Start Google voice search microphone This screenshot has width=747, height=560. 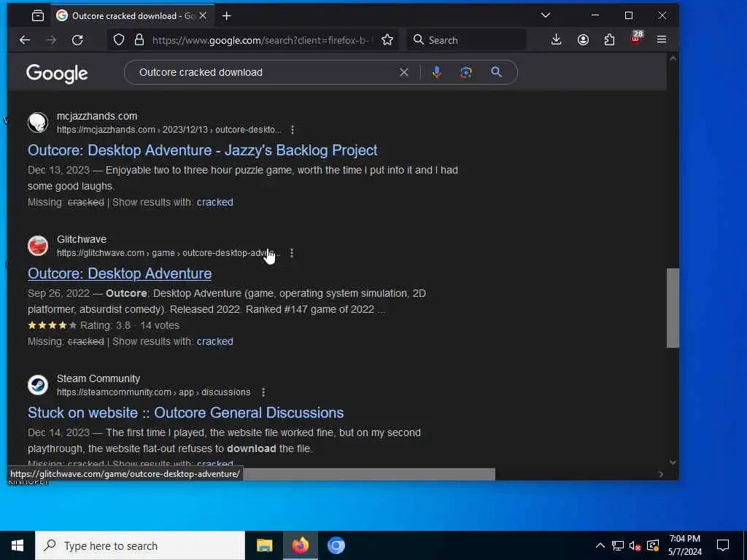(437, 72)
